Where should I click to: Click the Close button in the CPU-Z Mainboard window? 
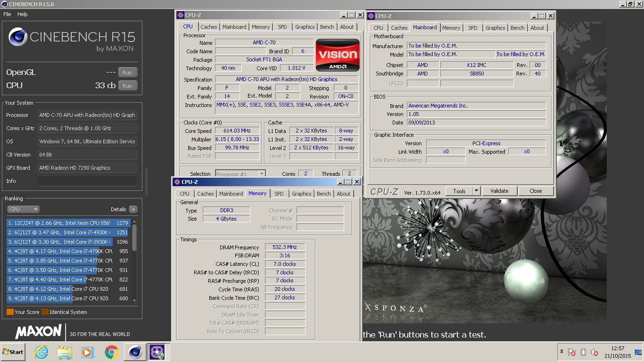[x=536, y=191]
